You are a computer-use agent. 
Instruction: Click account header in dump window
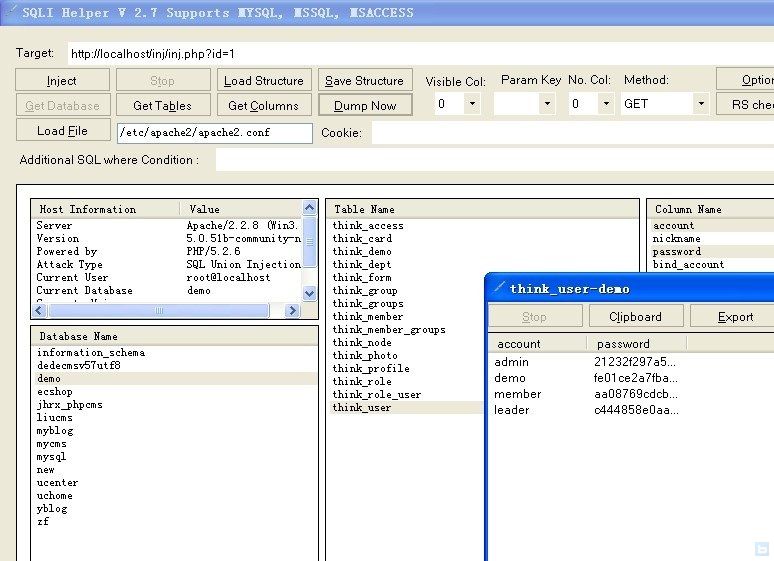click(x=538, y=344)
